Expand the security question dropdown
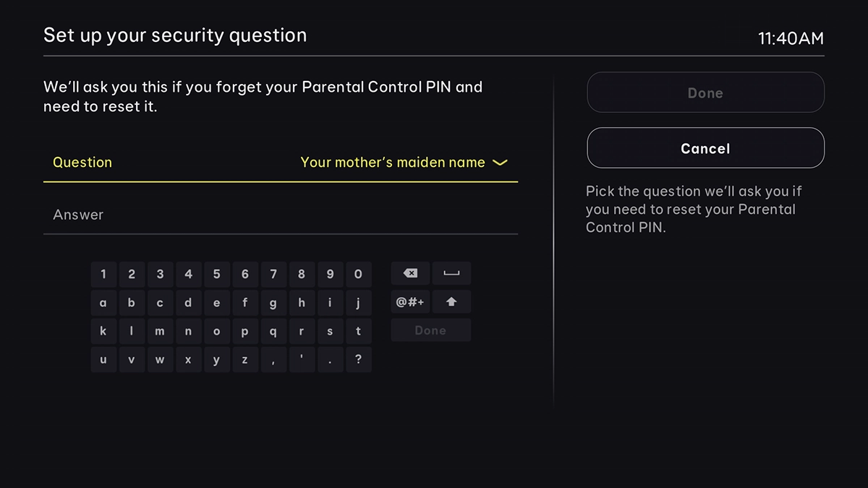868x488 pixels. pyautogui.click(x=499, y=163)
